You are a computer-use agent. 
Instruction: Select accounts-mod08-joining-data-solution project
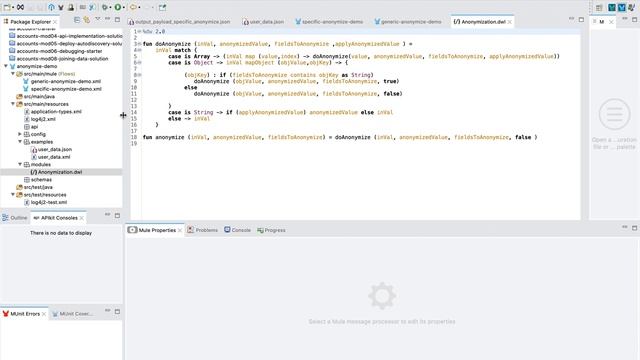[62, 59]
